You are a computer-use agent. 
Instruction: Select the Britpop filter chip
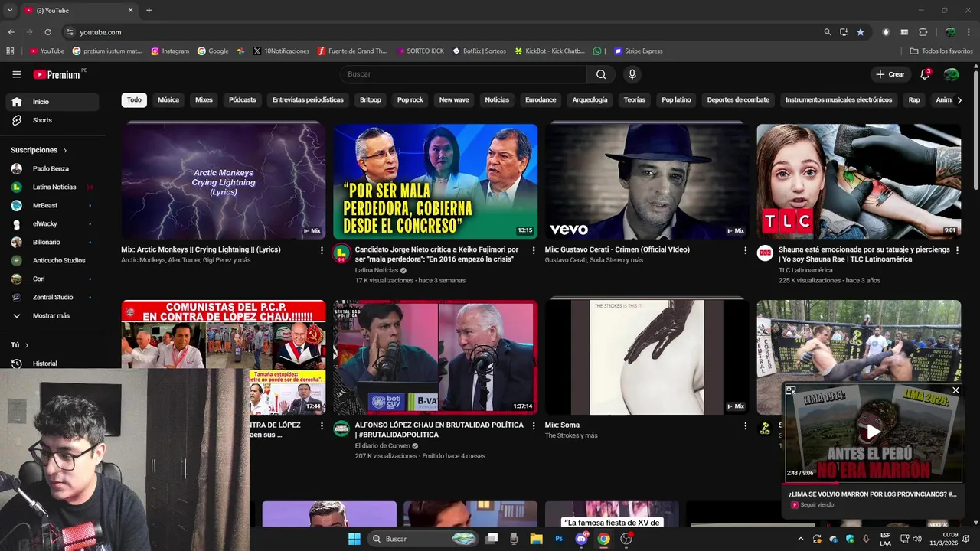coord(371,100)
